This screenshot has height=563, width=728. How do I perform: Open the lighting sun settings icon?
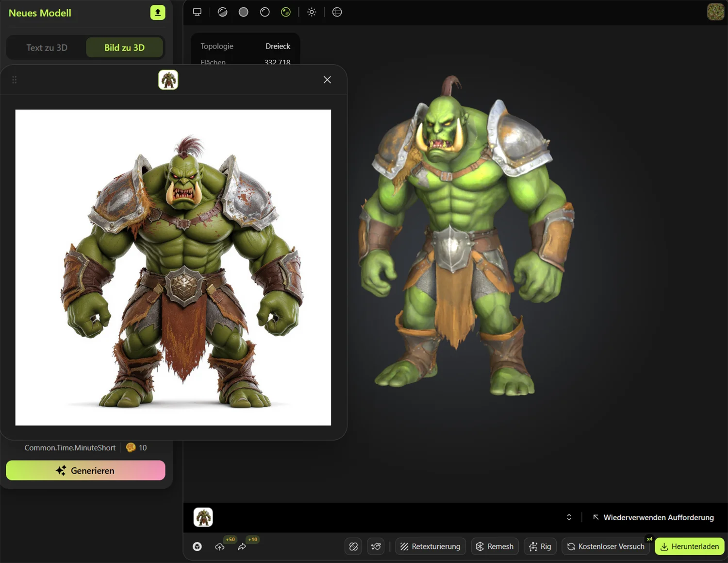click(312, 12)
